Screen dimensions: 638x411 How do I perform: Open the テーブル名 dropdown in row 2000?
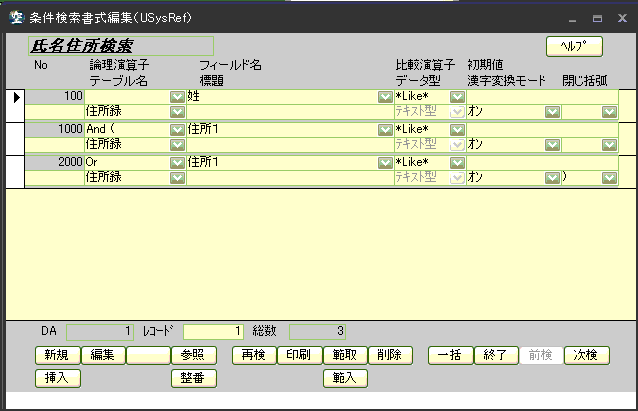tap(177, 178)
